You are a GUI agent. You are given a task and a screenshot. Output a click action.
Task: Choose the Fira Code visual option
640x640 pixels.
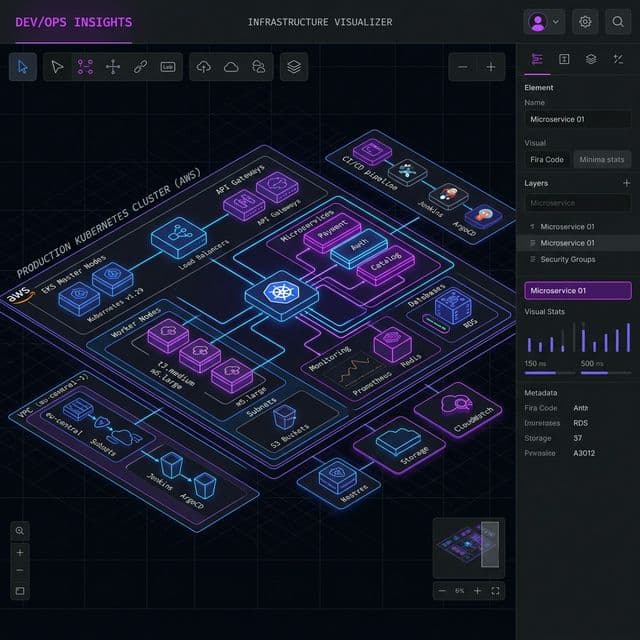pyautogui.click(x=547, y=160)
